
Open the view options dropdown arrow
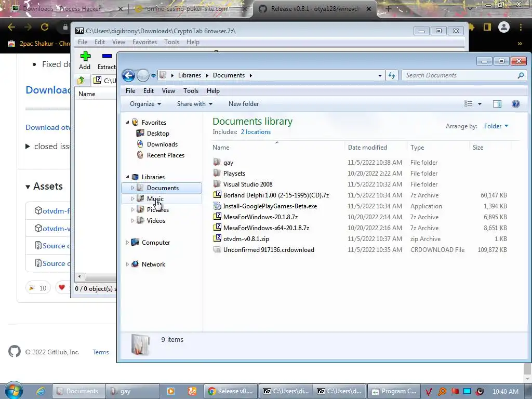tap(480, 104)
